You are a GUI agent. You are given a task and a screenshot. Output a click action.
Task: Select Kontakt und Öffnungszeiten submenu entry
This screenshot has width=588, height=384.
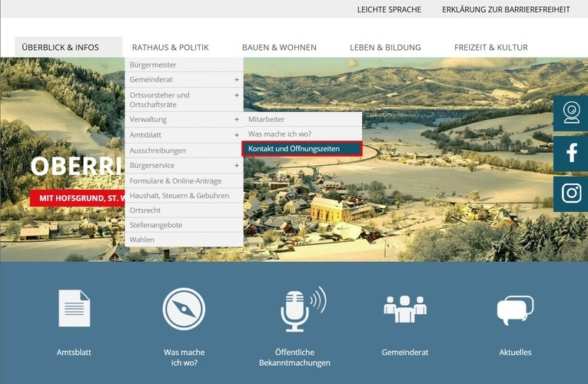coord(302,148)
